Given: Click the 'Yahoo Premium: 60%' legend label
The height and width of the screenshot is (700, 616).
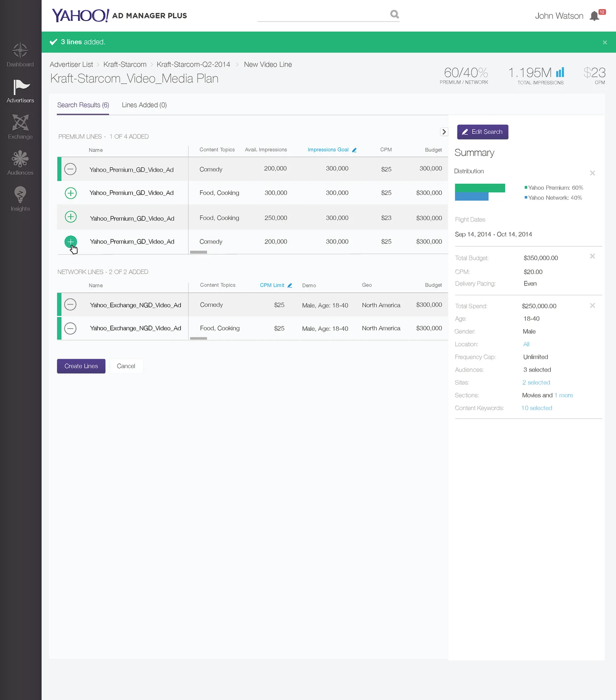Looking at the screenshot, I should 555,188.
